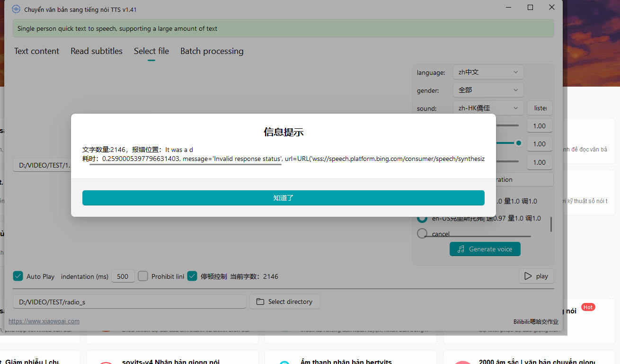Click the music note icon on Generate voice
This screenshot has height=364, width=620.
point(461,249)
